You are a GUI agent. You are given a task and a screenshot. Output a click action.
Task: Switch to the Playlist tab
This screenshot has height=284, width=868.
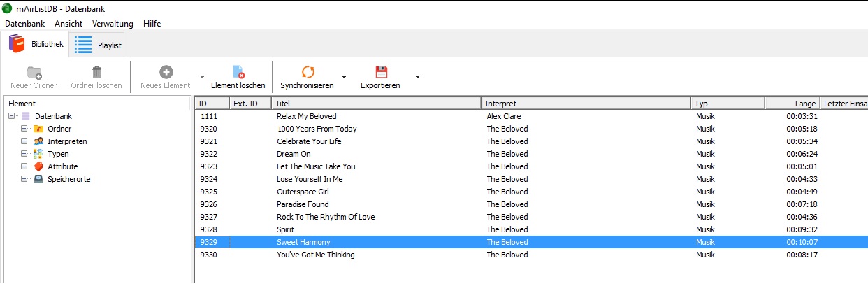pyautogui.click(x=99, y=45)
